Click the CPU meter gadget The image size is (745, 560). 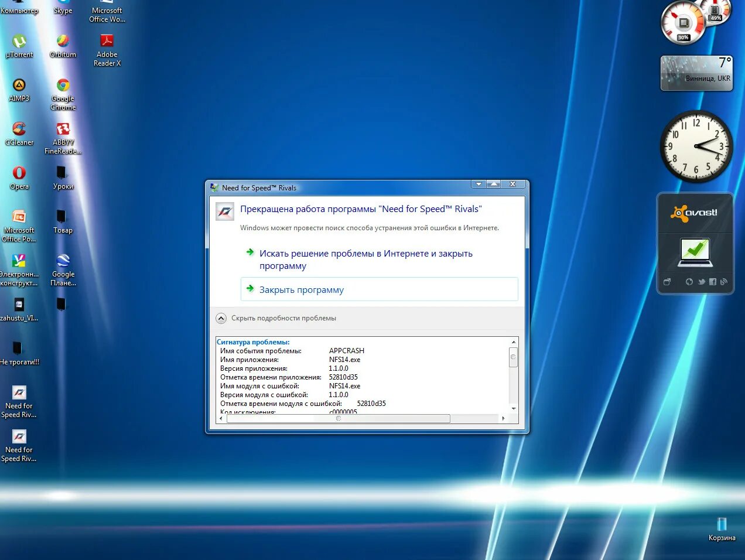point(684,23)
